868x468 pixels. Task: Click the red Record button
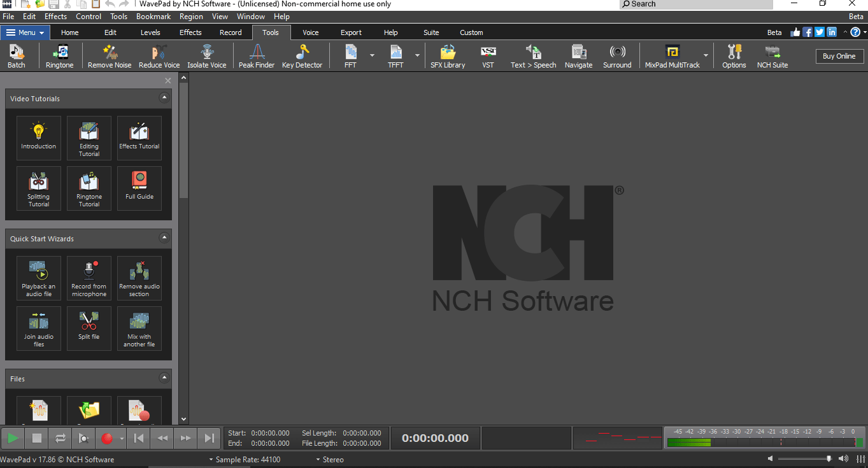tap(107, 438)
